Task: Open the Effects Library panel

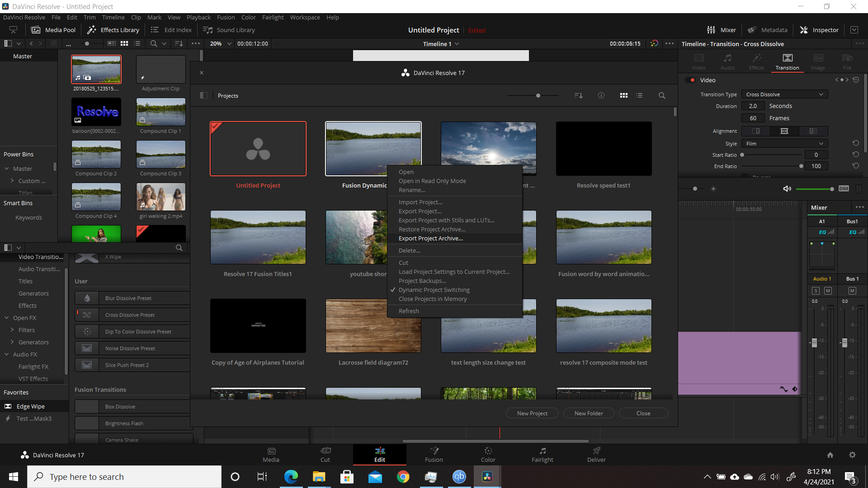Action: tap(113, 30)
